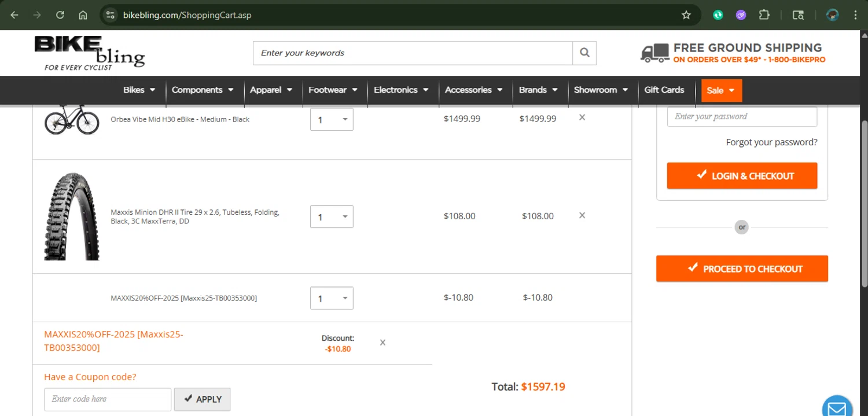Click the browser back arrow

[14, 15]
